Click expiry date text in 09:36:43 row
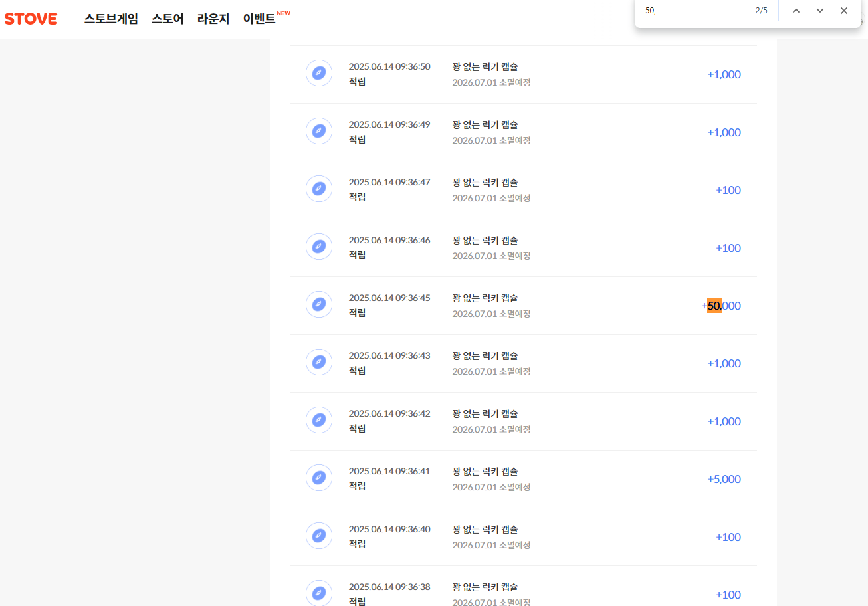The width and height of the screenshot is (868, 606). point(491,371)
